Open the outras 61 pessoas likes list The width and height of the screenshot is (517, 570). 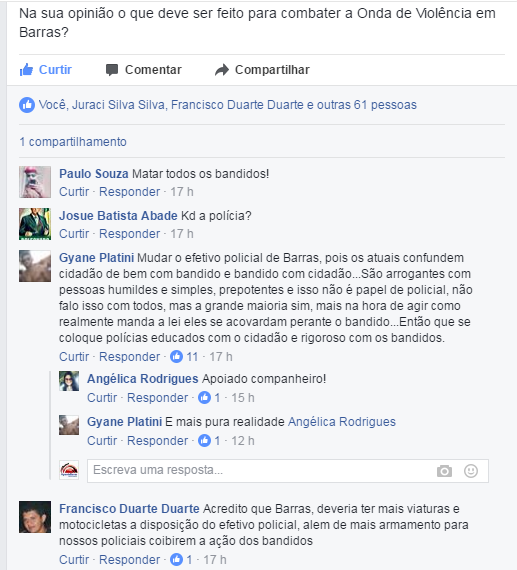[367, 105]
